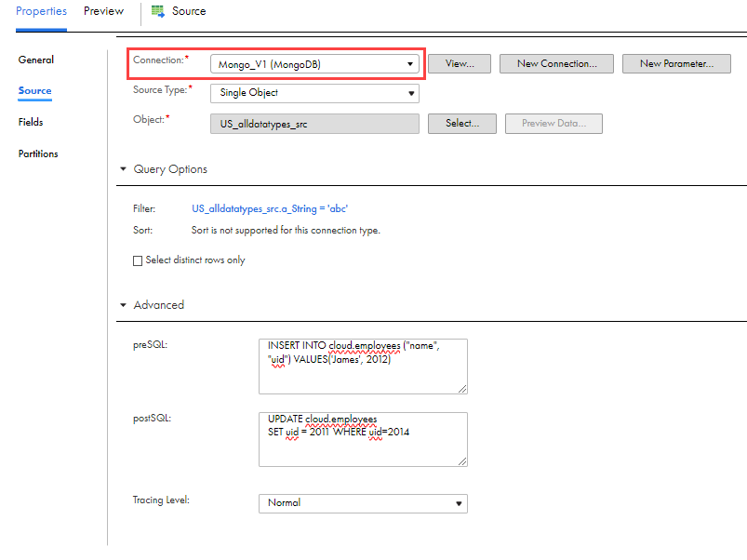Screen dimensions: 747x560
Task: Open the Fields section
Action: [31, 122]
